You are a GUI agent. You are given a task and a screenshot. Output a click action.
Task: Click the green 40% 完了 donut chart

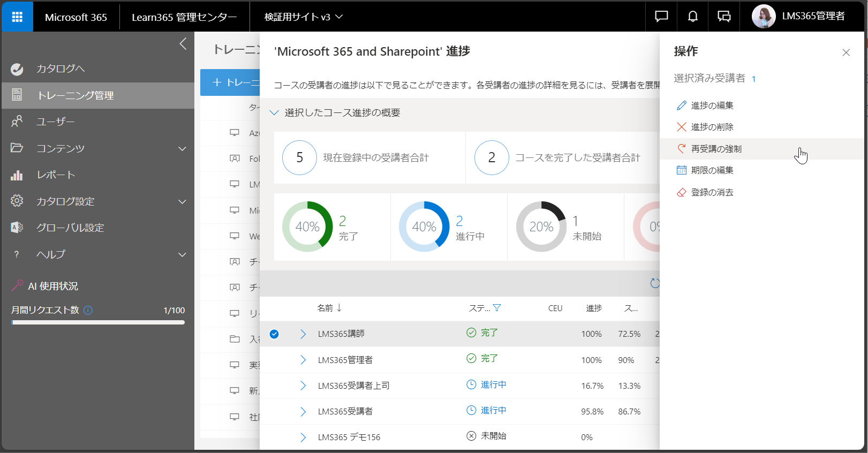pyautogui.click(x=307, y=227)
